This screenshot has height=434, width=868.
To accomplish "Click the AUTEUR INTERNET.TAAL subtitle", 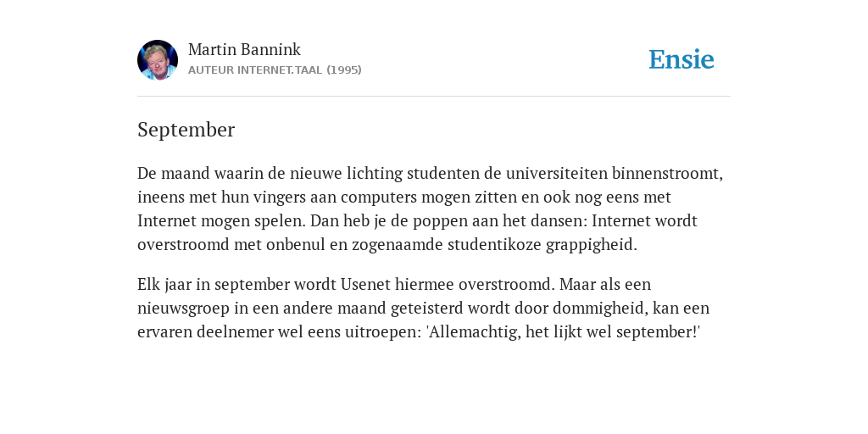I will 255,70.
